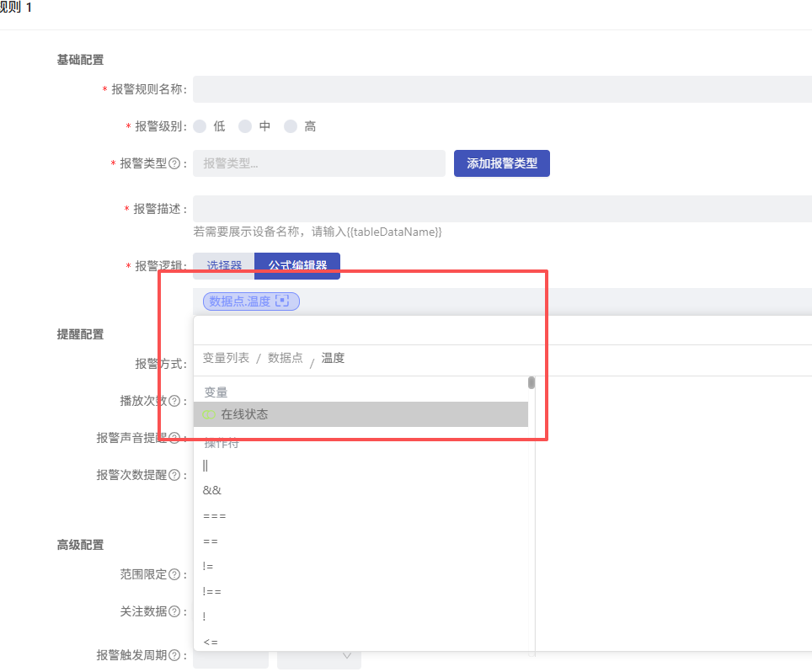
Task: Insert the || operator
Action: 205,466
